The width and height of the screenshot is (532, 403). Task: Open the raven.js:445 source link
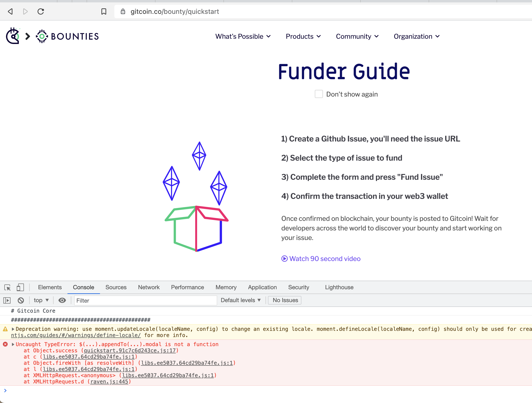pos(109,382)
